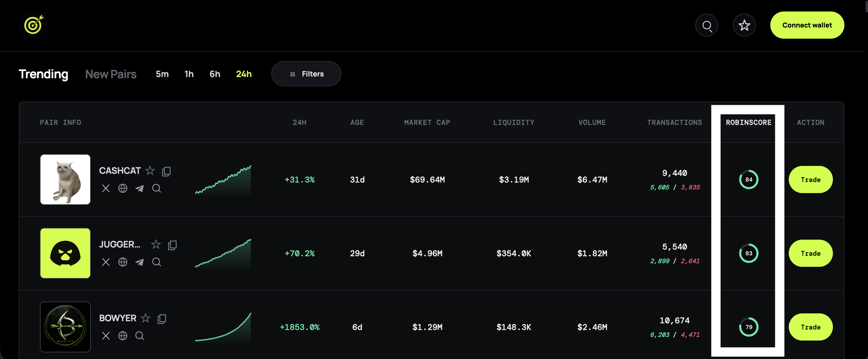Click the PAIR INFO column header
Image resolution: width=868 pixels, height=359 pixels.
tap(60, 123)
